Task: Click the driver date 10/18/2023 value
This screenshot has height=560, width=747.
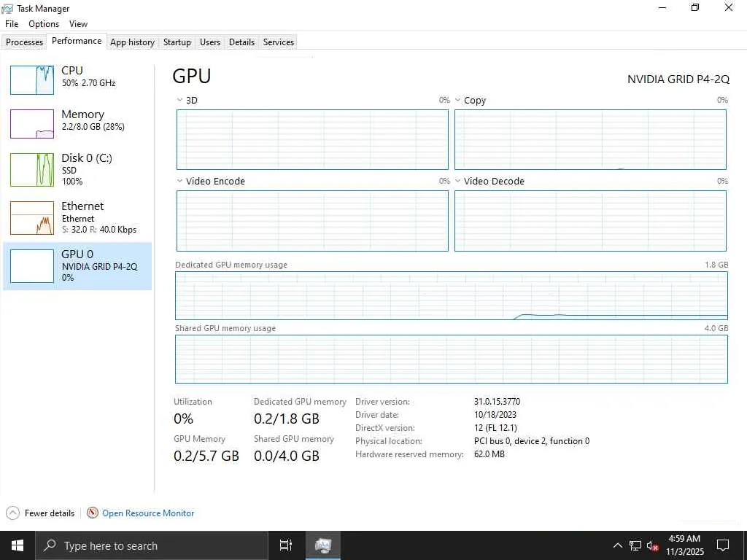Action: [495, 415]
